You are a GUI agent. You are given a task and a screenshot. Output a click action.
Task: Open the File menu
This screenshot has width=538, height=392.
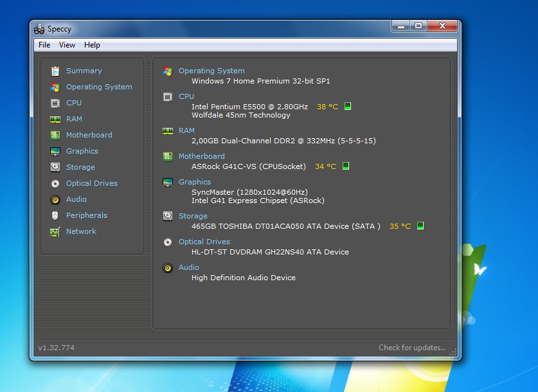click(x=44, y=45)
